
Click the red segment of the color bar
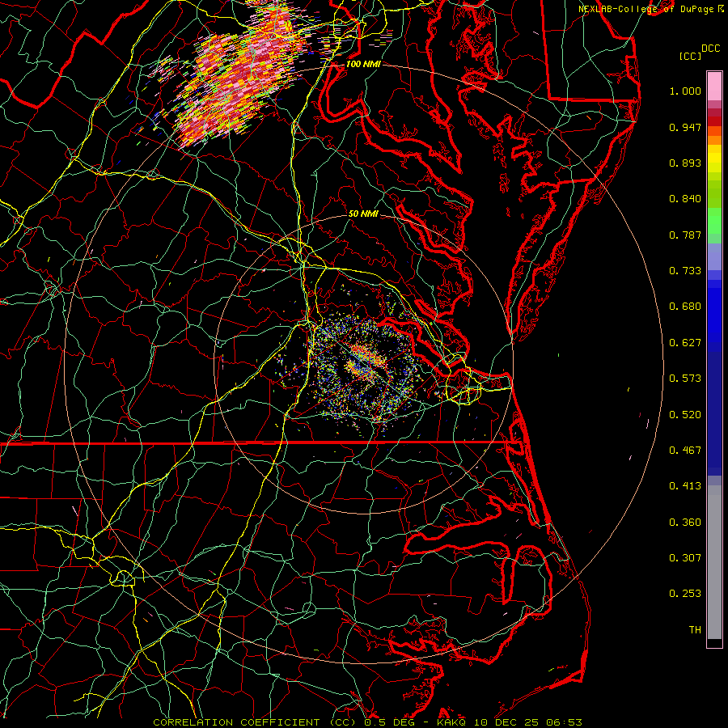point(714,121)
